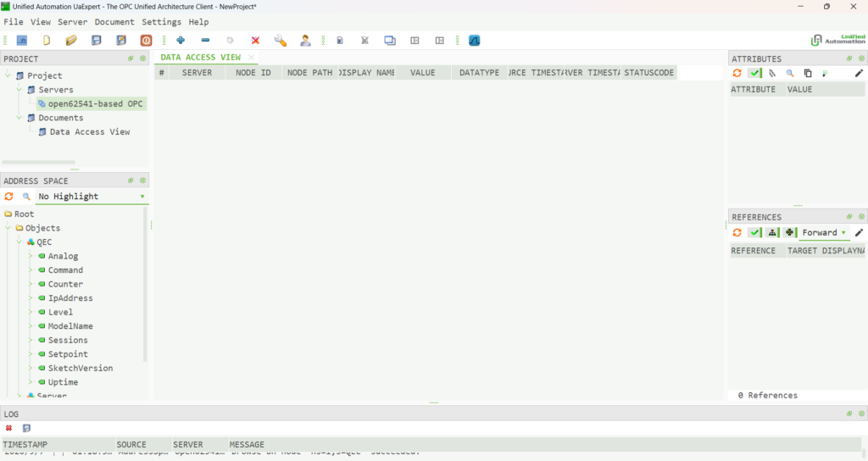
Task: Click the magnifier search icon in Address Space
Action: (x=26, y=197)
